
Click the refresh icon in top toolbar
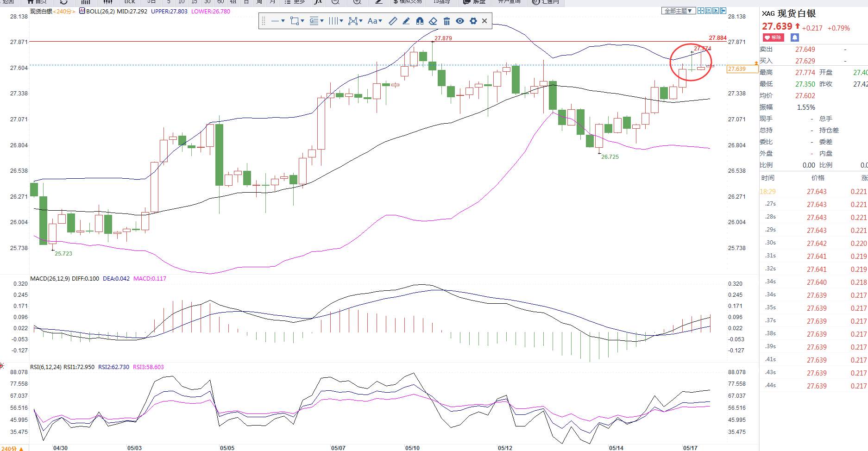[64, 2]
